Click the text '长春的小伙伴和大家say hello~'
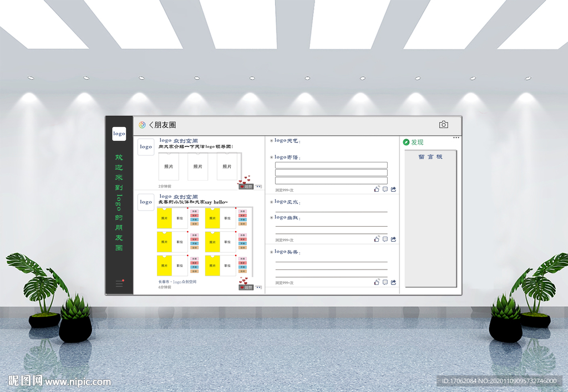The height and width of the screenshot is (392, 568). click(x=193, y=202)
